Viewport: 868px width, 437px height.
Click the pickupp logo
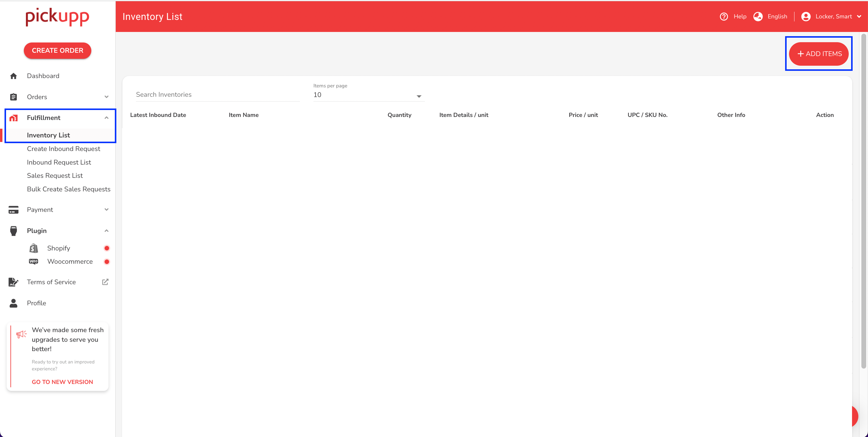(58, 17)
